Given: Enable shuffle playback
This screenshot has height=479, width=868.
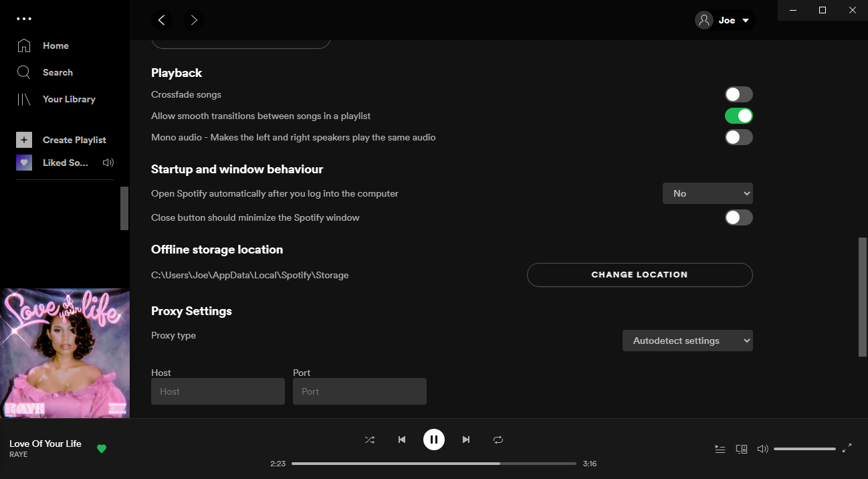Looking at the screenshot, I should pos(370,440).
